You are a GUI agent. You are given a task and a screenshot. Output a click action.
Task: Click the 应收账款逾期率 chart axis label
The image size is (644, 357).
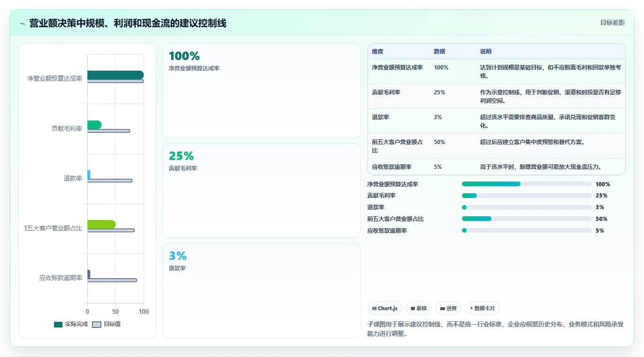(61, 278)
